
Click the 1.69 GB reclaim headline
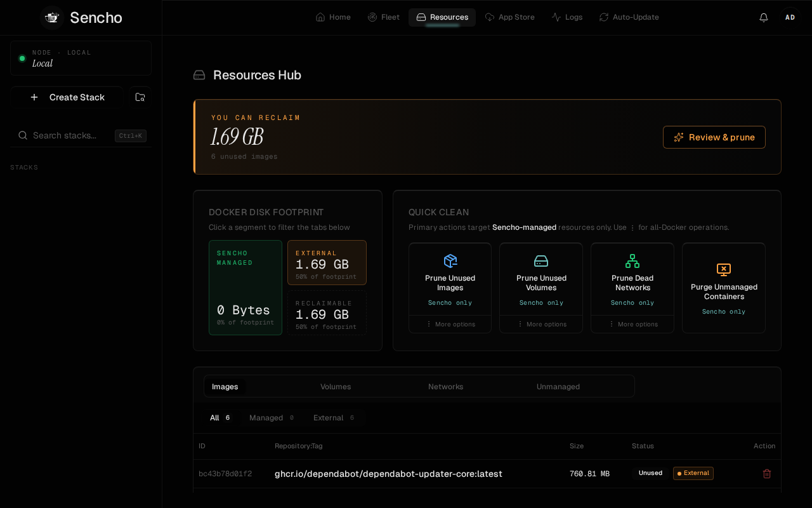[x=237, y=137]
